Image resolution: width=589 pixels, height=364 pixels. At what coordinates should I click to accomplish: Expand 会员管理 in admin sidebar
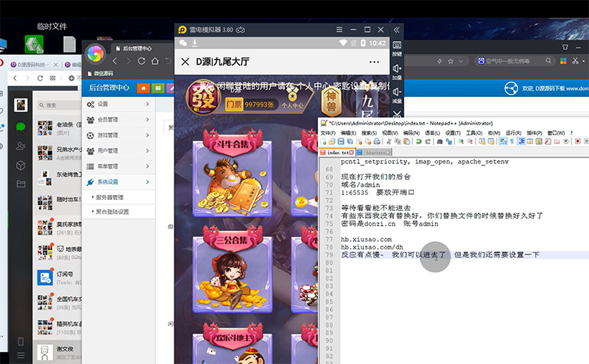(119, 119)
